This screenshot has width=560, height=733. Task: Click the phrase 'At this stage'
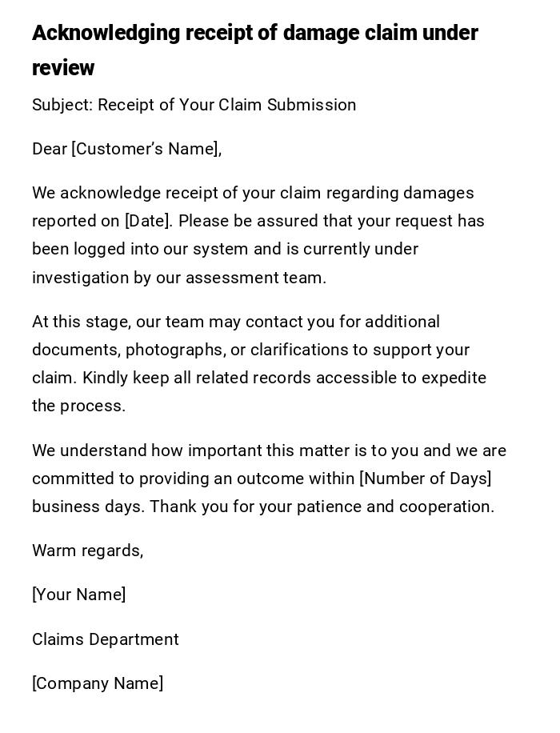[80, 322]
